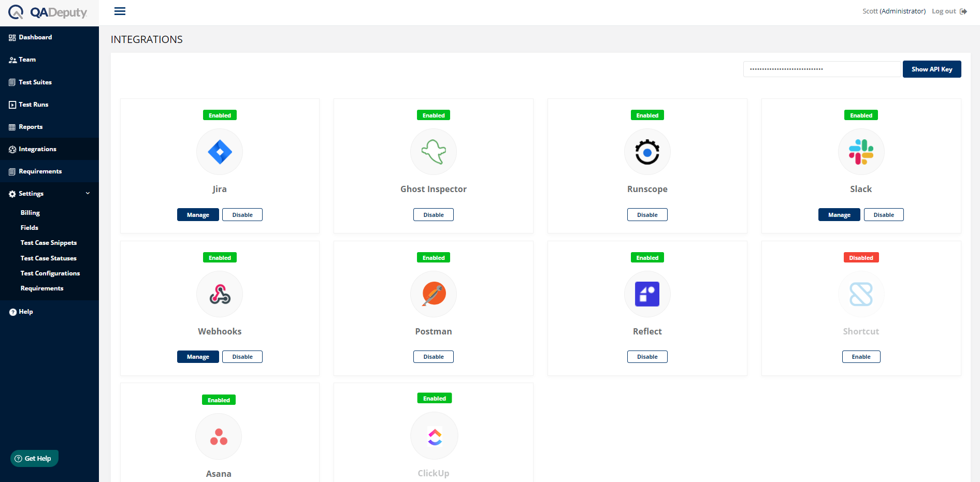The width and height of the screenshot is (980, 482).
Task: Click the INTEGRATIONS page heading
Action: pyautogui.click(x=147, y=39)
